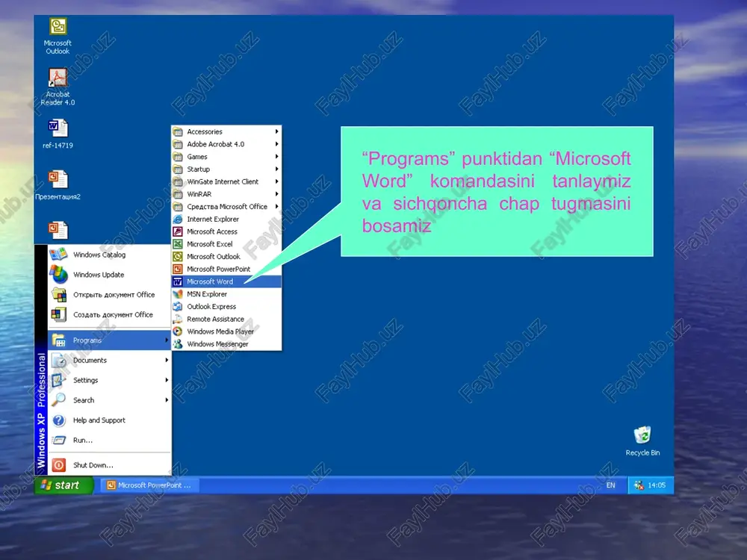Viewport: 747px width, 560px height.
Task: Click the unlabeled PowerPoint file desktop icon
Action: point(58,231)
